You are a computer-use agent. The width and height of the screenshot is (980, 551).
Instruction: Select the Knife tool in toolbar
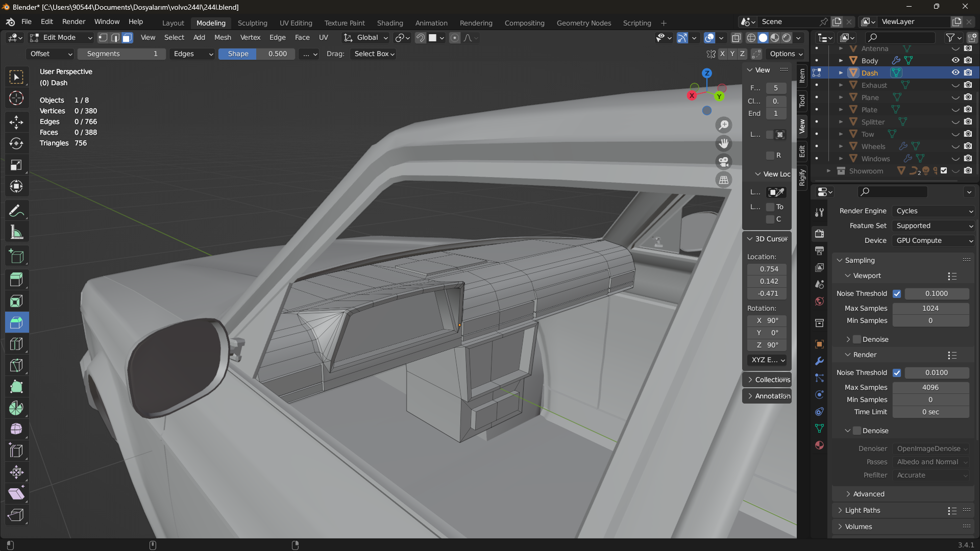pyautogui.click(x=16, y=365)
